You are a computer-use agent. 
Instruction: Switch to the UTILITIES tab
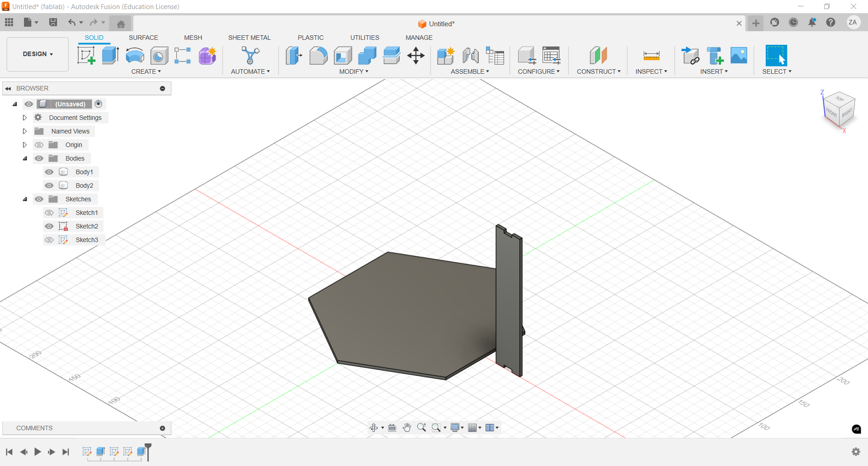click(365, 38)
